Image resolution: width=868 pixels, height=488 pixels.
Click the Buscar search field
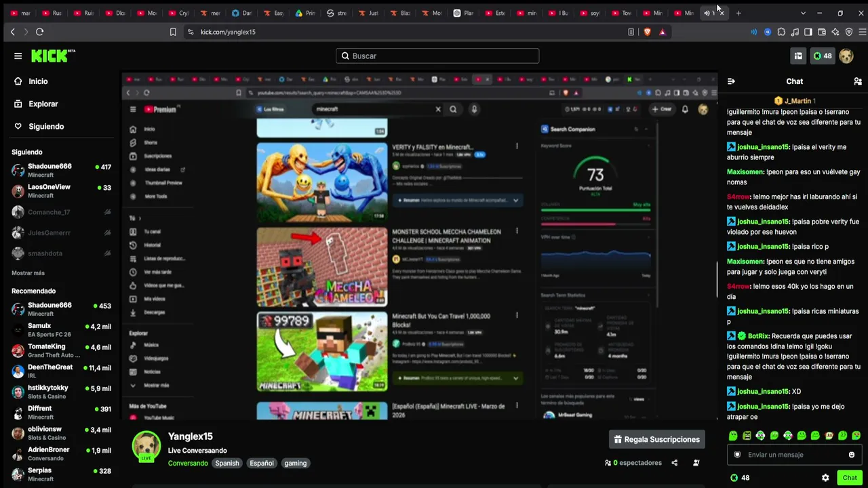(437, 56)
